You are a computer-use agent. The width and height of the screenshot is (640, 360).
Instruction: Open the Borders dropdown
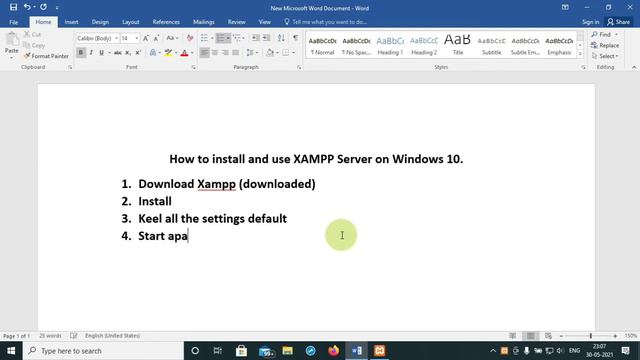click(293, 53)
